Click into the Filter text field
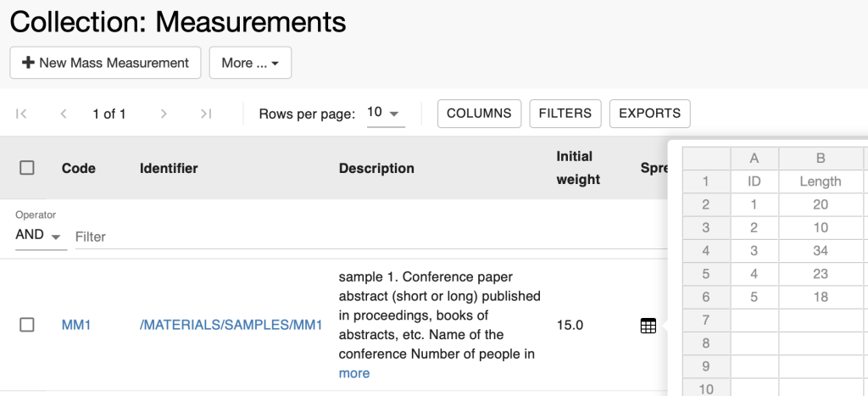This screenshot has height=396, width=868. click(371, 237)
